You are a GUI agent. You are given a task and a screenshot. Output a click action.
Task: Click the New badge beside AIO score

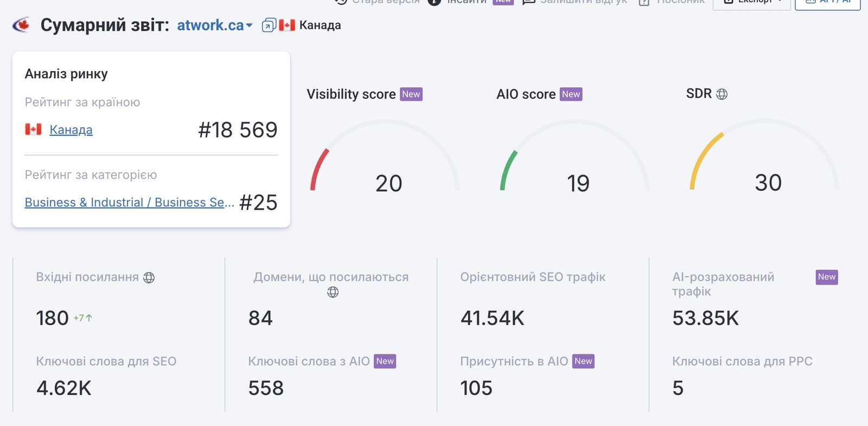pyautogui.click(x=571, y=94)
